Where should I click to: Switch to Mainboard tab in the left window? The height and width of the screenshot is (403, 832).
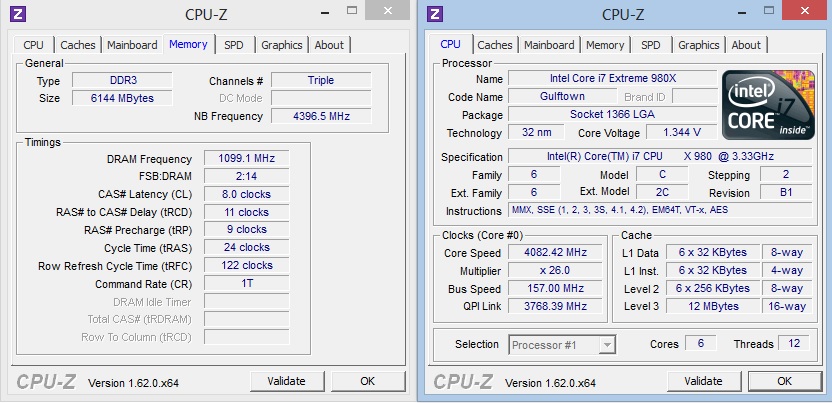click(132, 45)
